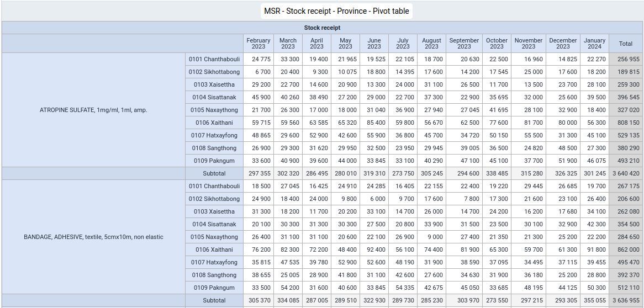Screen dimensions: 644x308
Task: Click the total cell 808 150
Action: (626, 123)
